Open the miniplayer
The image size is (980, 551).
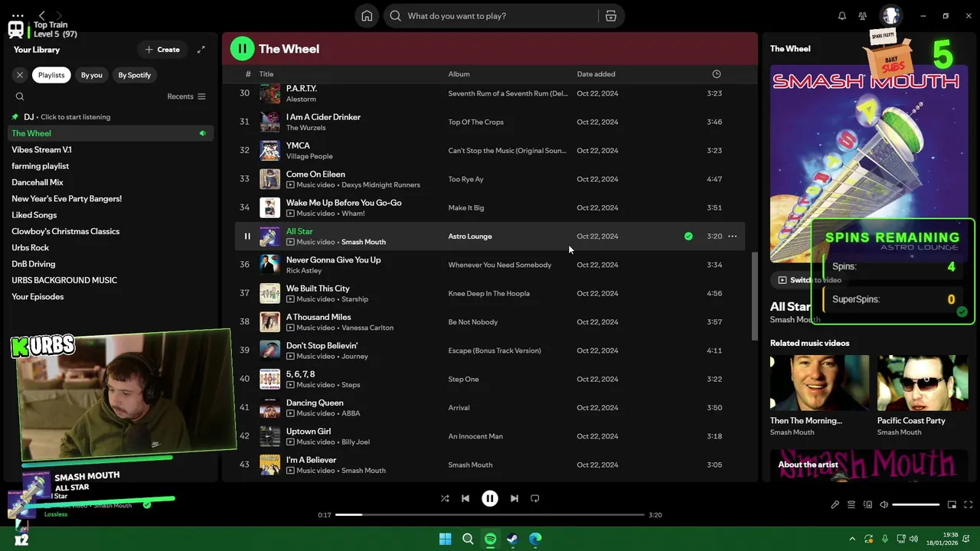[x=952, y=505]
